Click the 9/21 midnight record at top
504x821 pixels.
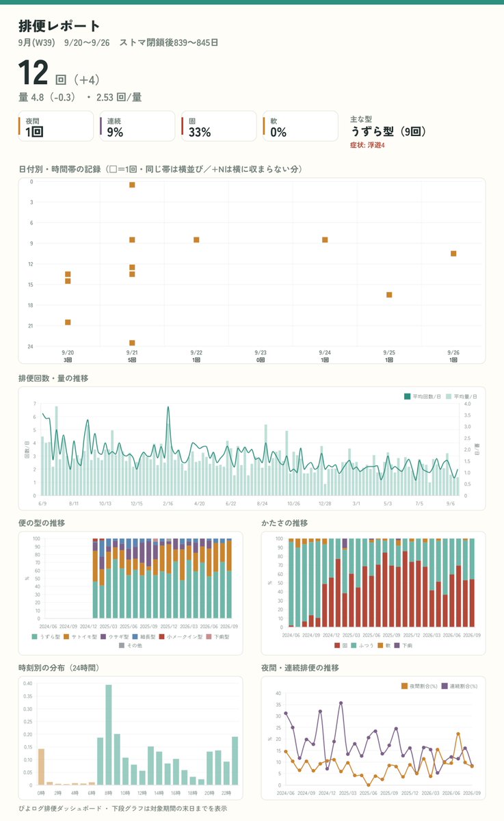pyautogui.click(x=132, y=185)
